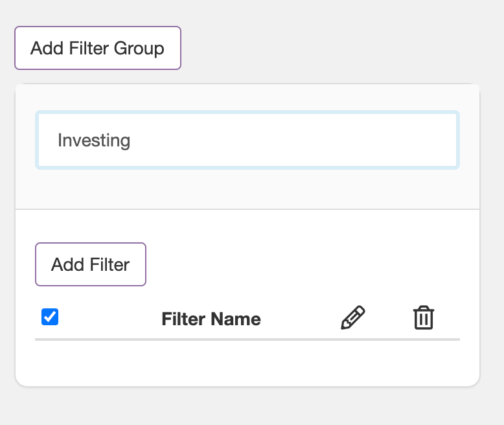Edit the filter using the pencil icon
Image resolution: width=504 pixels, height=425 pixels.
(353, 317)
